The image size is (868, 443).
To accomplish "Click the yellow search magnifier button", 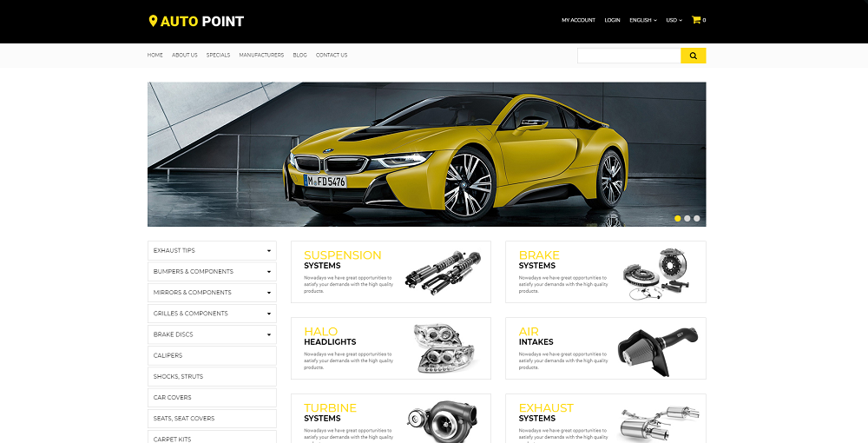I will [x=693, y=56].
